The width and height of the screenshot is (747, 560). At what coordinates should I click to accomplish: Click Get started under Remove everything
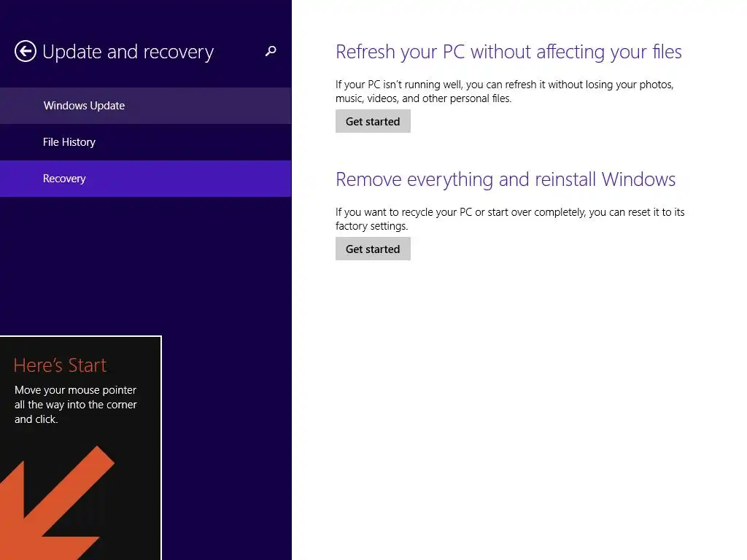[373, 249]
